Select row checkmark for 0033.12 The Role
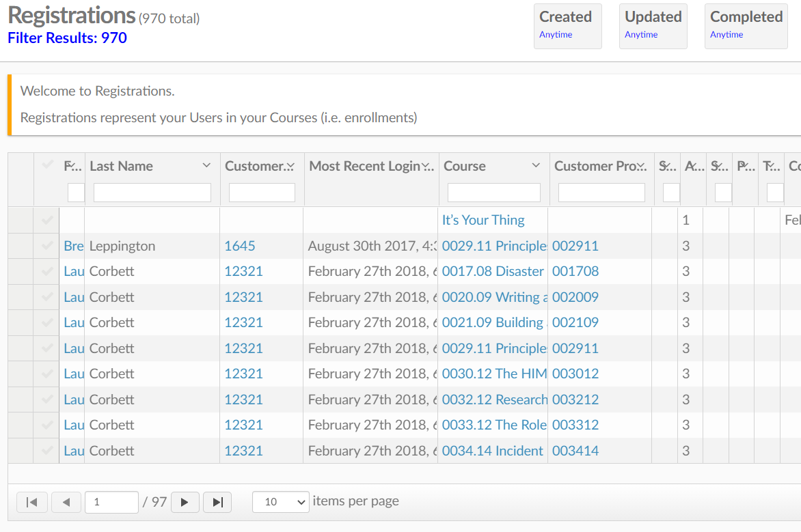 pos(47,425)
